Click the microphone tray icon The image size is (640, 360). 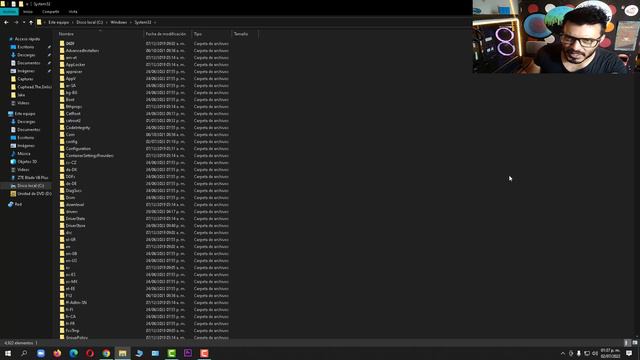[x=579, y=353]
